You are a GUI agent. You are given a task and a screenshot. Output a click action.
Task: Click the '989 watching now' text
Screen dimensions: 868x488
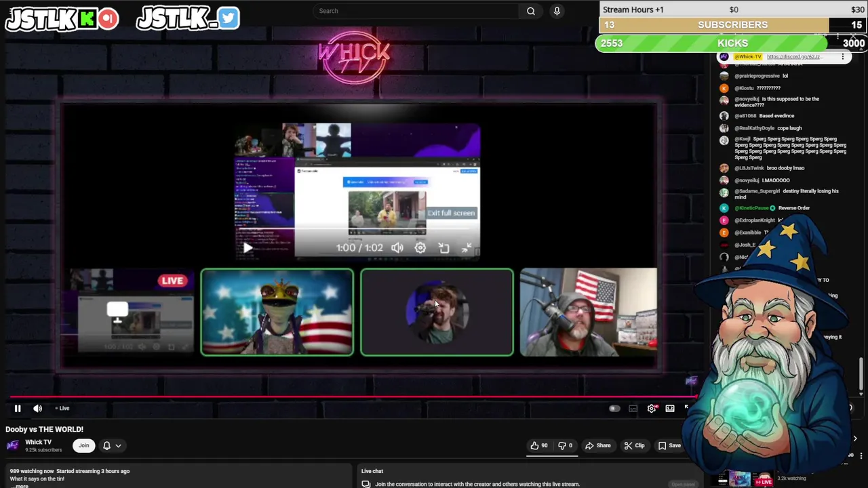(x=32, y=471)
